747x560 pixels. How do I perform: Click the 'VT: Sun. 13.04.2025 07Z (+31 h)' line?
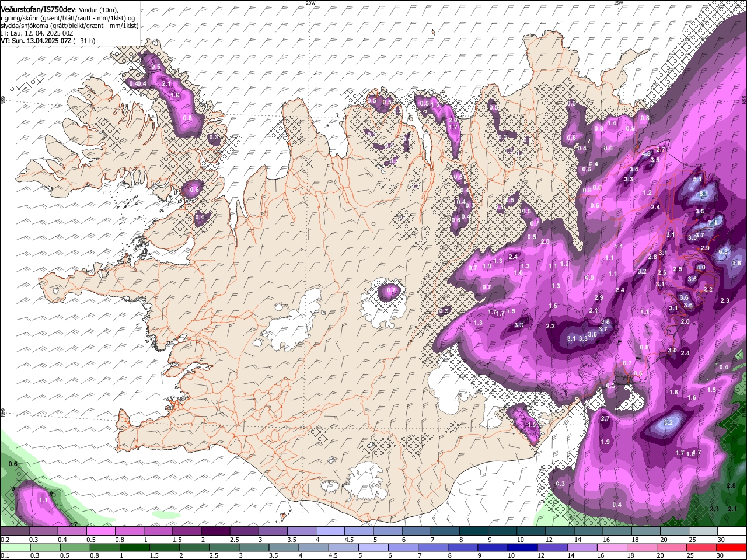click(x=48, y=41)
